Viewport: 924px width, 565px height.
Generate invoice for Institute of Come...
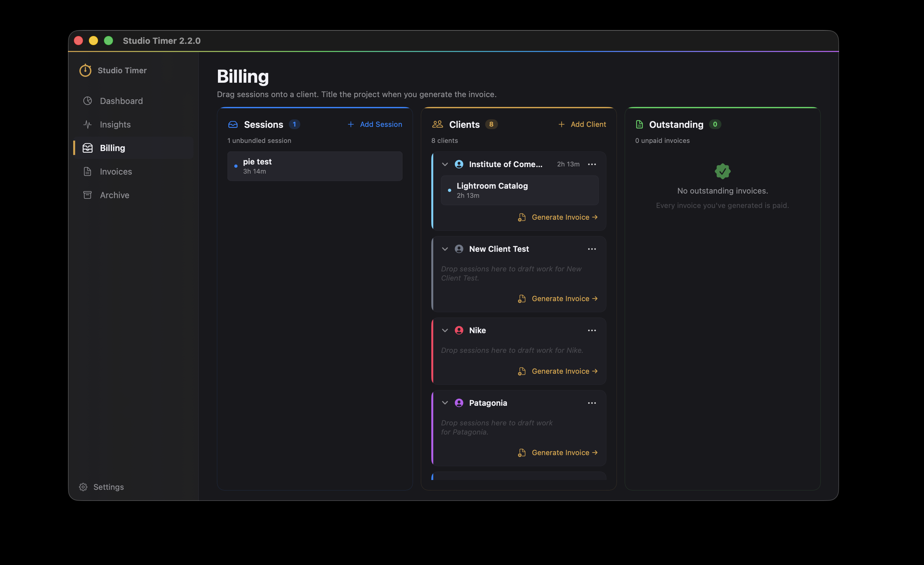tap(558, 217)
